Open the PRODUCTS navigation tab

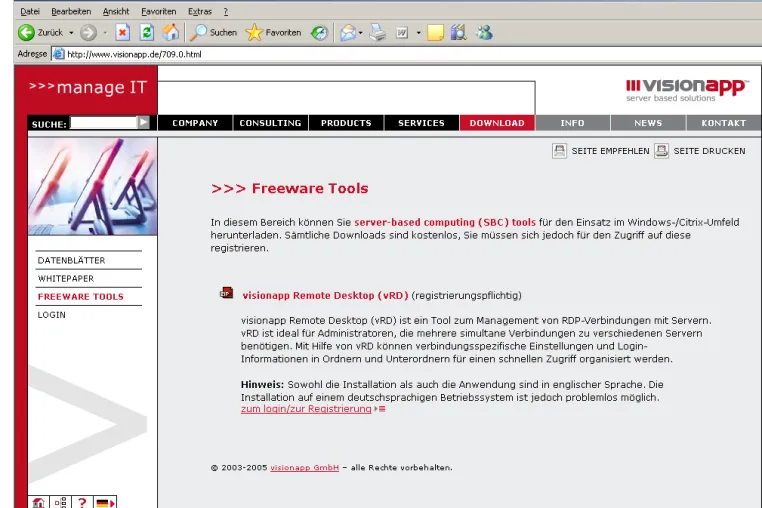pyautogui.click(x=346, y=123)
